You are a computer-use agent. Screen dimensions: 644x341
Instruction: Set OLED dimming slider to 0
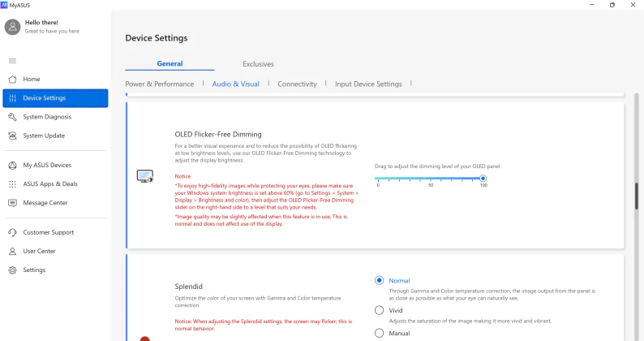(x=378, y=179)
